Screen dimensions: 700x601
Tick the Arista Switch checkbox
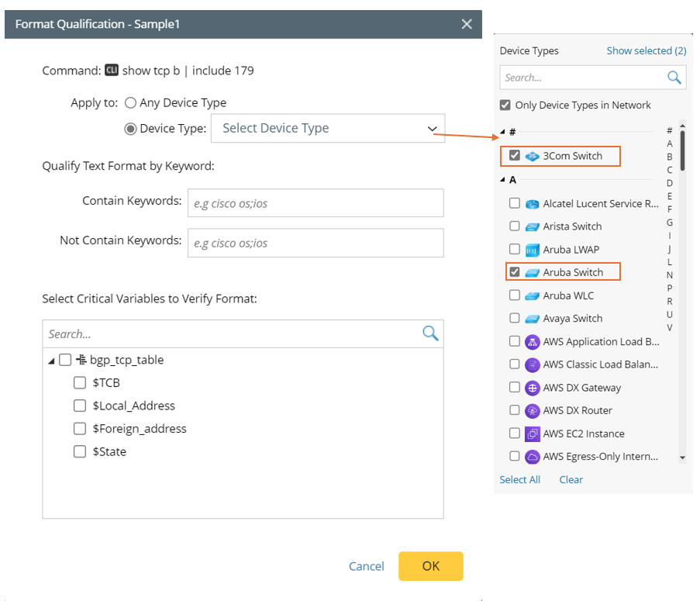click(x=514, y=226)
